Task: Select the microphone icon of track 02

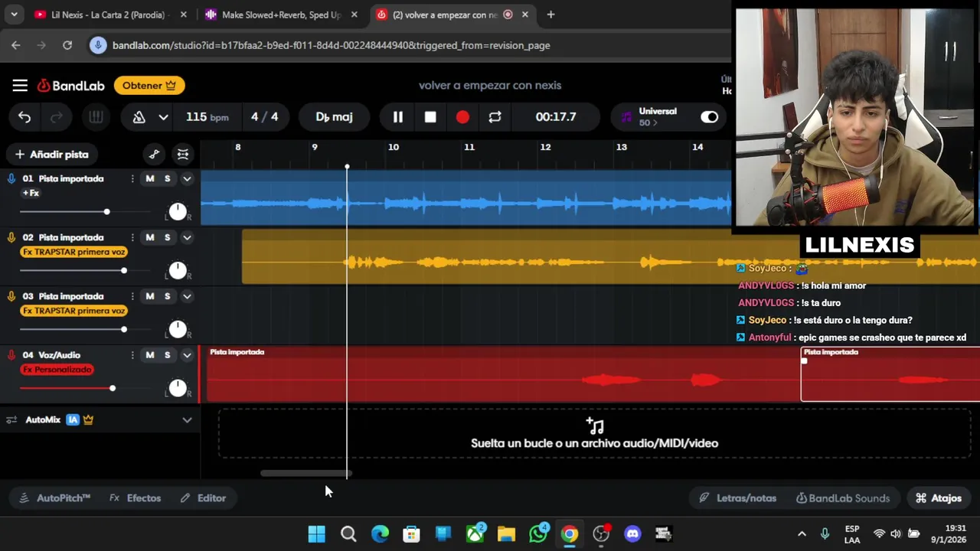Action: coord(11,237)
